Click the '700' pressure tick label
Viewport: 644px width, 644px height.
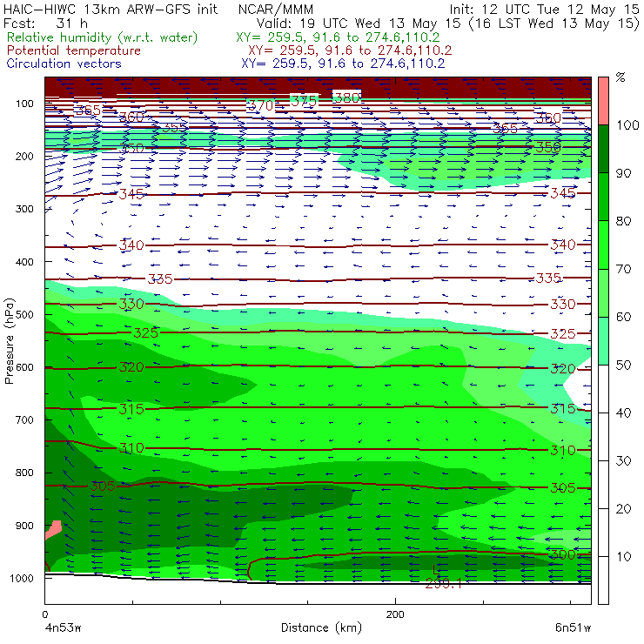point(24,419)
